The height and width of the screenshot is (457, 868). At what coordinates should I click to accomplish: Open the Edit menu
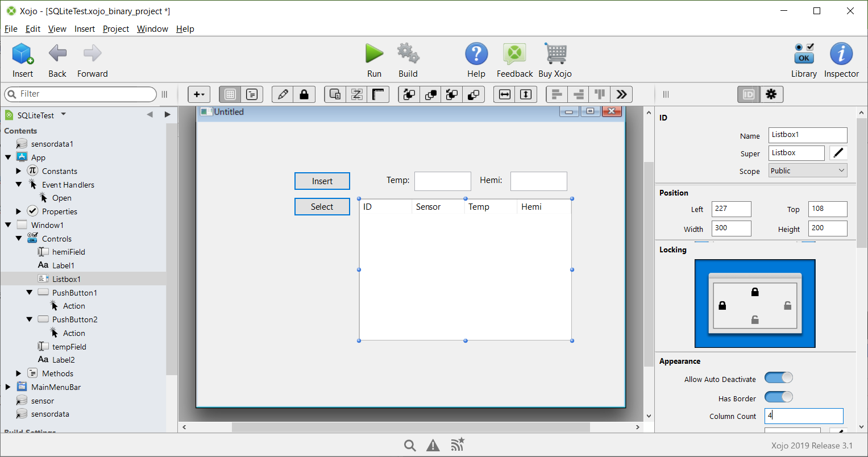(x=33, y=28)
